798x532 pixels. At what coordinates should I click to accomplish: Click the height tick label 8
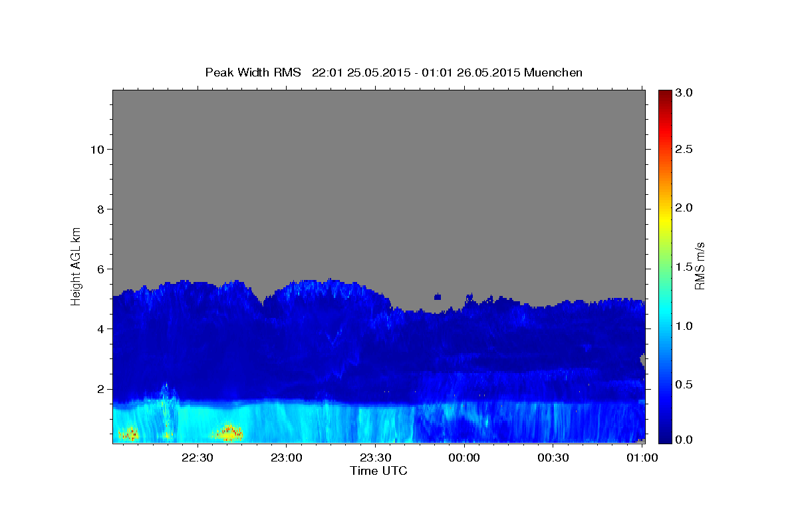(100, 209)
